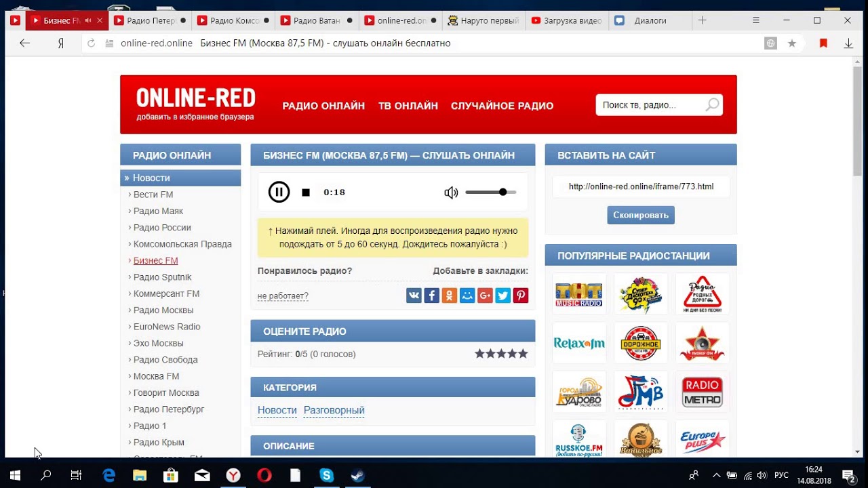Share the station on Facebook
The height and width of the screenshot is (488, 868).
431,296
